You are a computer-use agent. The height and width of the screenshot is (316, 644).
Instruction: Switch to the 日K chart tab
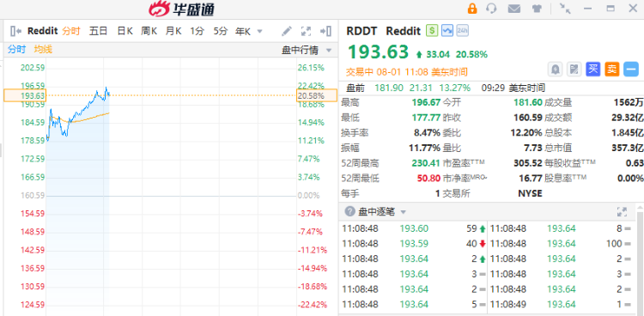125,31
